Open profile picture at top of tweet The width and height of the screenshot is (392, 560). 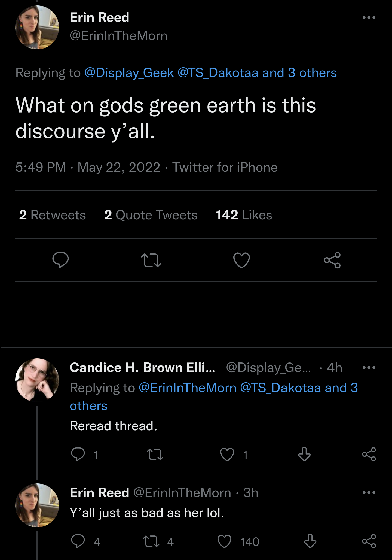click(x=37, y=27)
